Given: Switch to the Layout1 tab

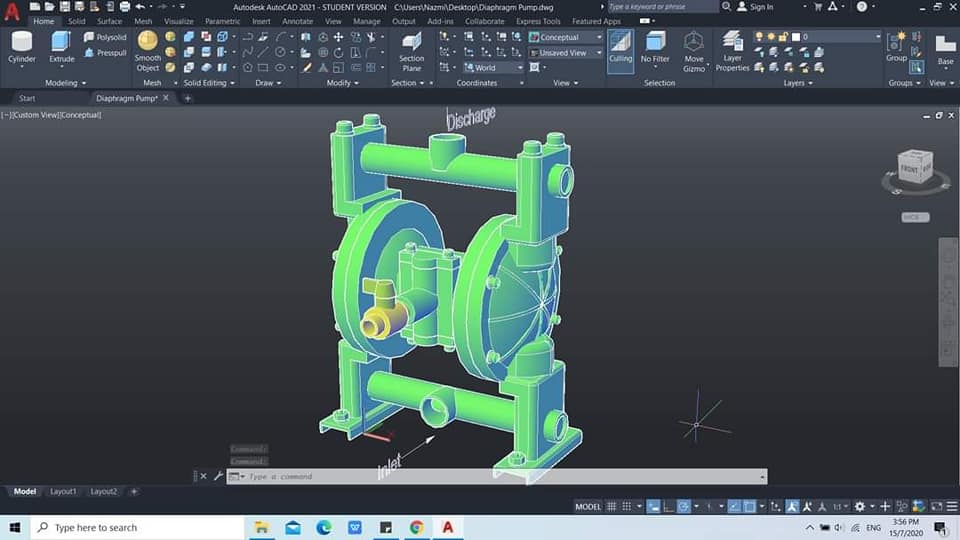Looking at the screenshot, I should 63,491.
